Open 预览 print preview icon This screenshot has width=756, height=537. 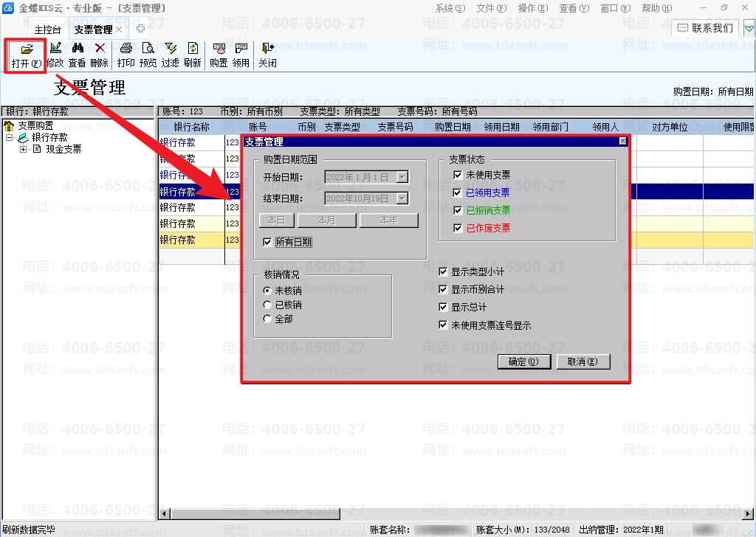point(148,48)
